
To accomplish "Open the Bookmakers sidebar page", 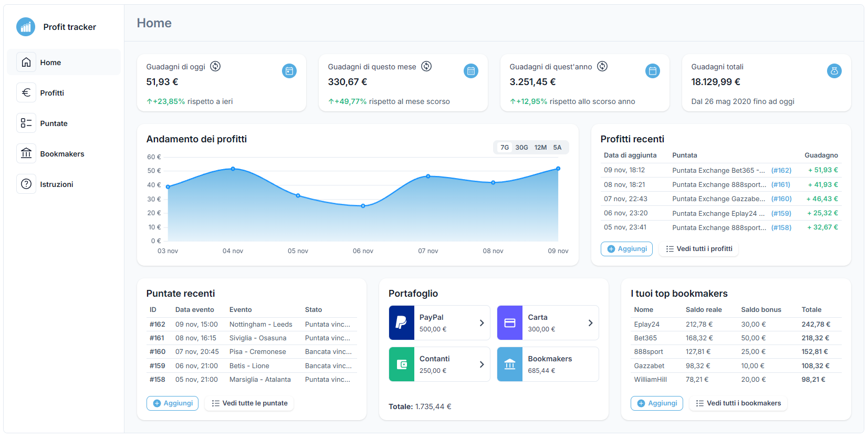I will [64, 154].
